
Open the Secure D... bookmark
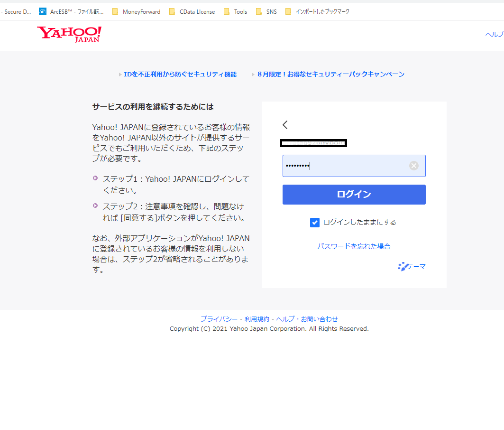coord(16,11)
